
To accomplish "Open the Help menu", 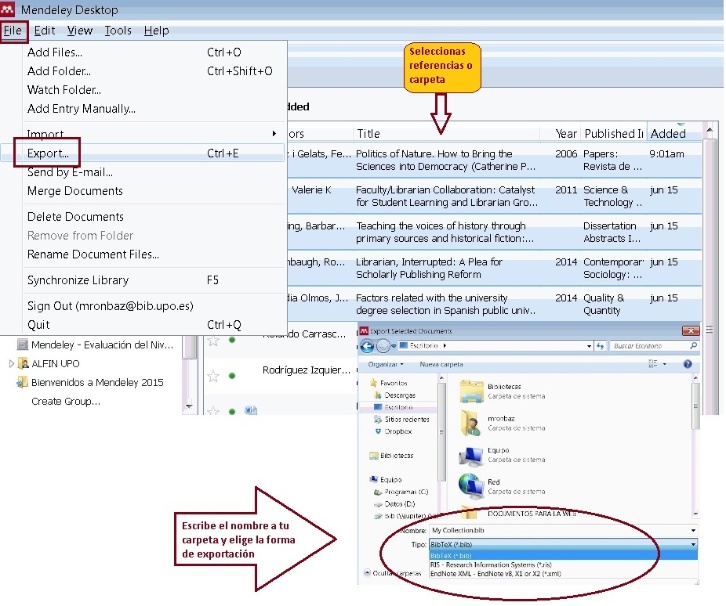I will 156,31.
